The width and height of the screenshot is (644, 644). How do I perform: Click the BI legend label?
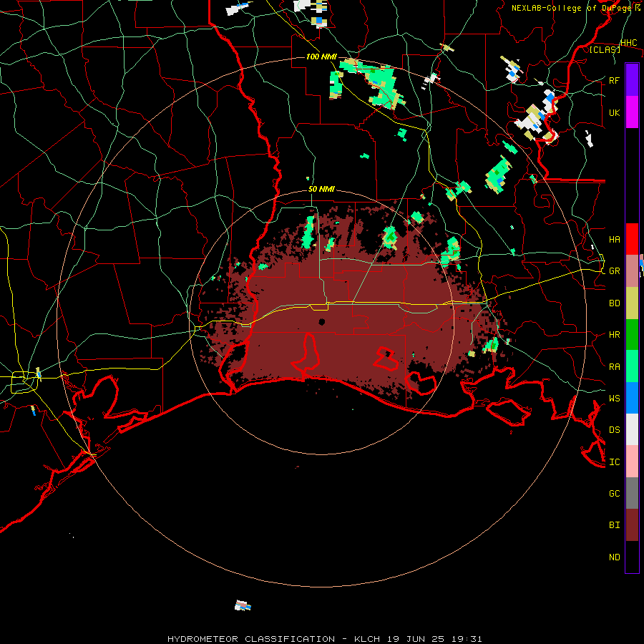click(614, 525)
